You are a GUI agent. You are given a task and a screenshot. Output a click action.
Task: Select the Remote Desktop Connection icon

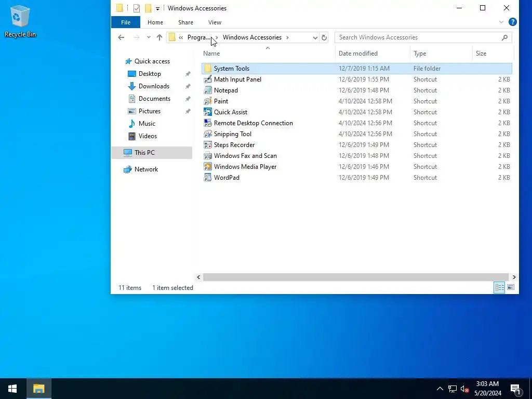[x=208, y=123]
